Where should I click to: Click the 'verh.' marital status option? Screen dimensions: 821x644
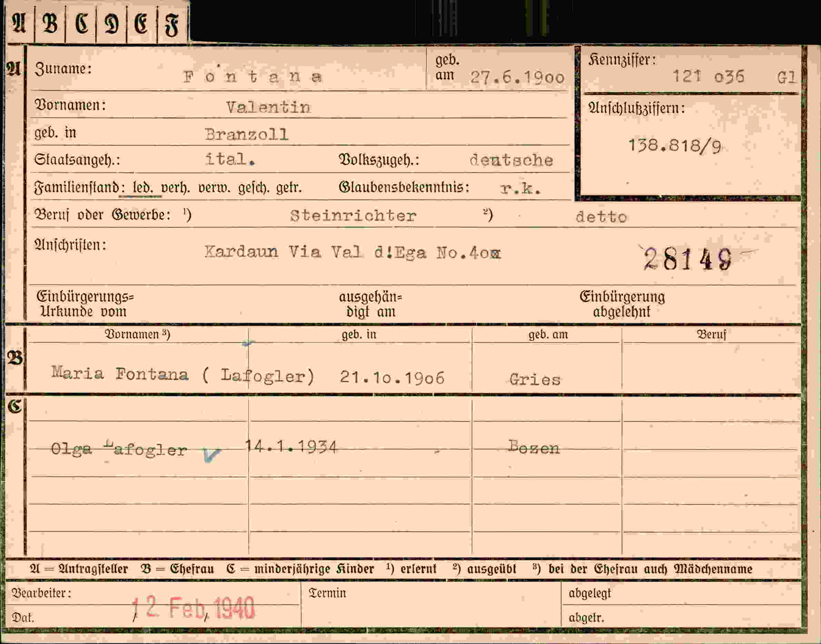tap(175, 188)
